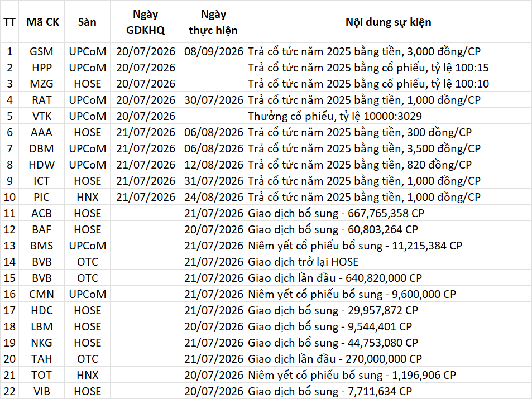Select the GSM stock code cell
The width and height of the screenshot is (532, 399).
click(x=42, y=51)
